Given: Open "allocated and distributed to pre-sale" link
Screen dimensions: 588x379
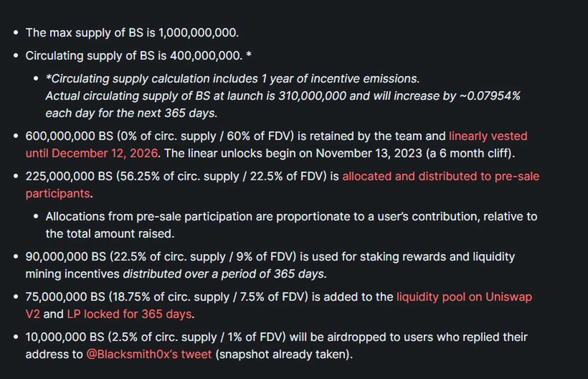Looking at the screenshot, I should point(441,176).
